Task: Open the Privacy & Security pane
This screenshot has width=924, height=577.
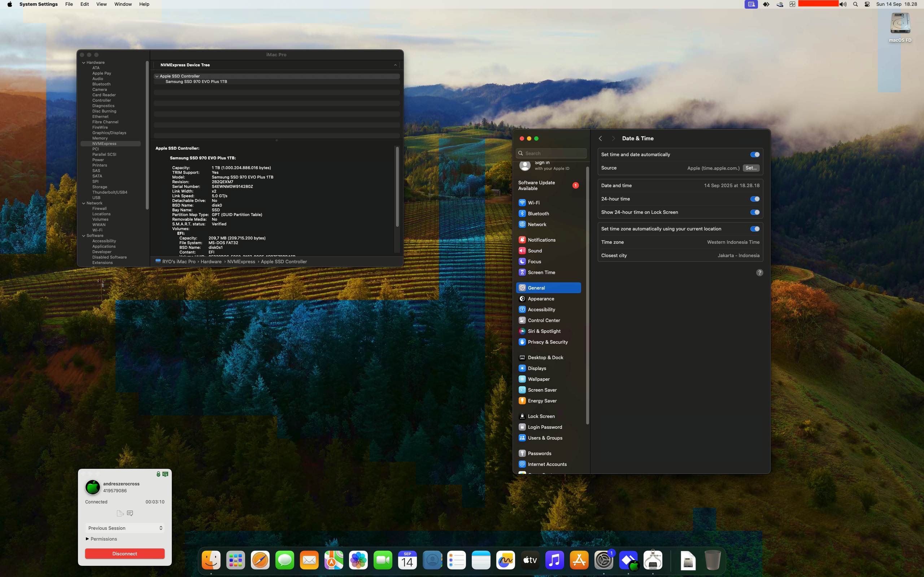Action: click(548, 342)
